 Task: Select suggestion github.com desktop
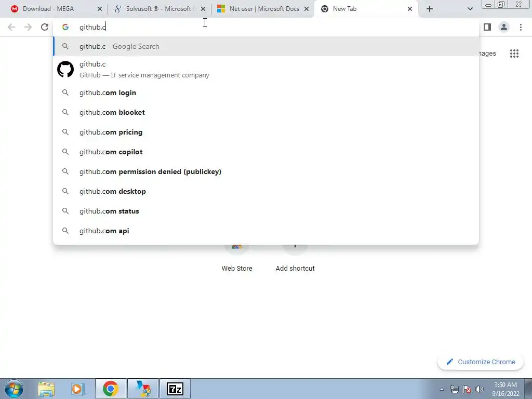point(266,191)
